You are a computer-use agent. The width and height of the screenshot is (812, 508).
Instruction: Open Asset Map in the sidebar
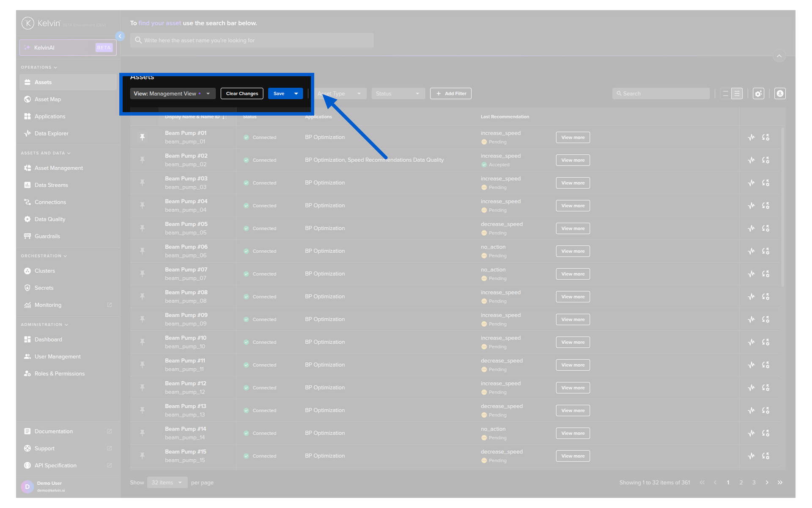point(48,99)
